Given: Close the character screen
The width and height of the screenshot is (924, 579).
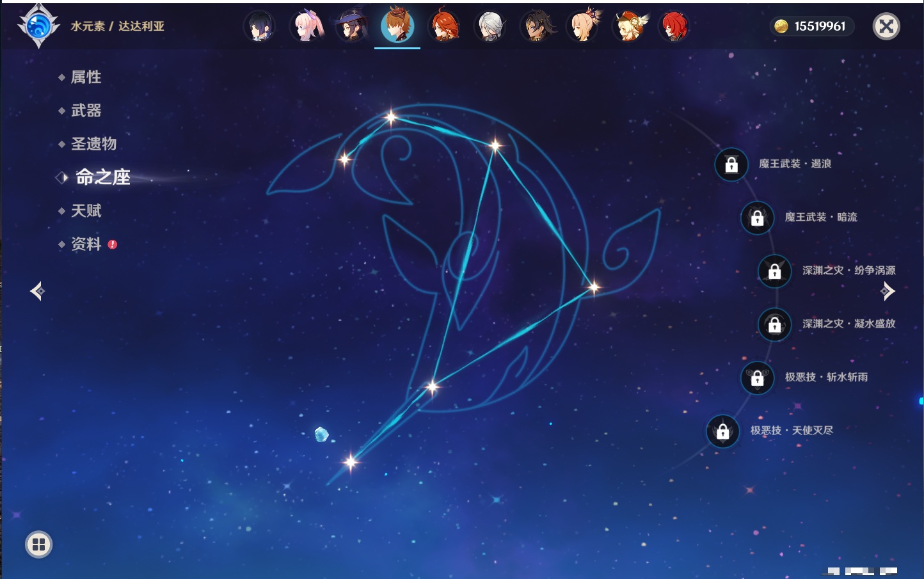Looking at the screenshot, I should tap(886, 26).
